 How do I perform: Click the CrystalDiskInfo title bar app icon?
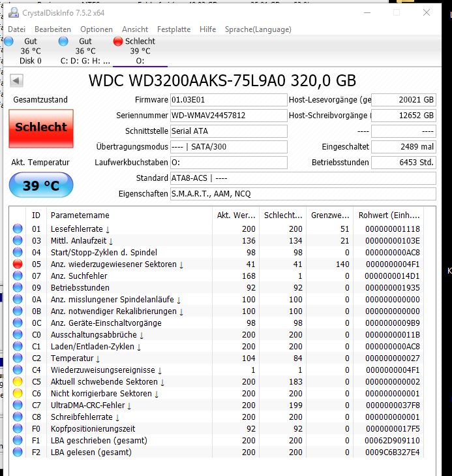point(14,12)
